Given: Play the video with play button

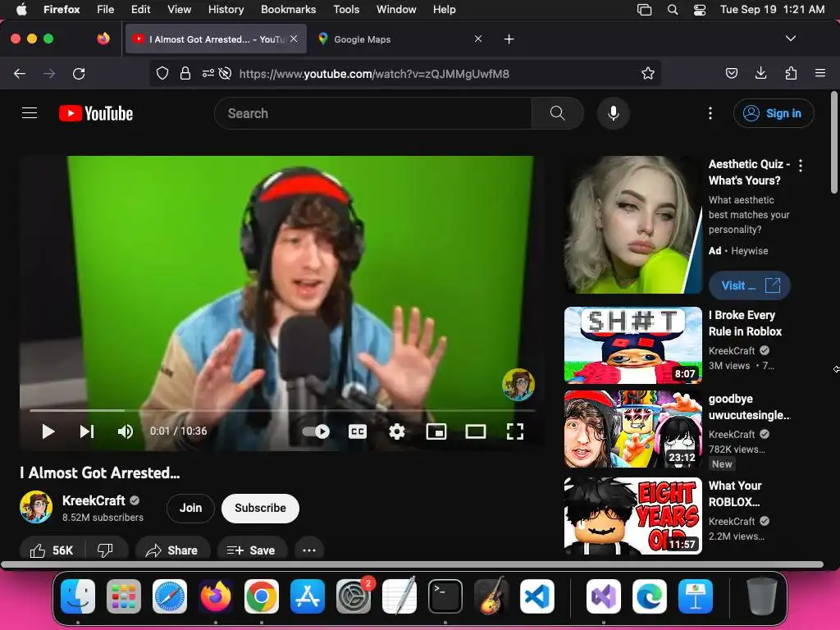Looking at the screenshot, I should pyautogui.click(x=48, y=431).
